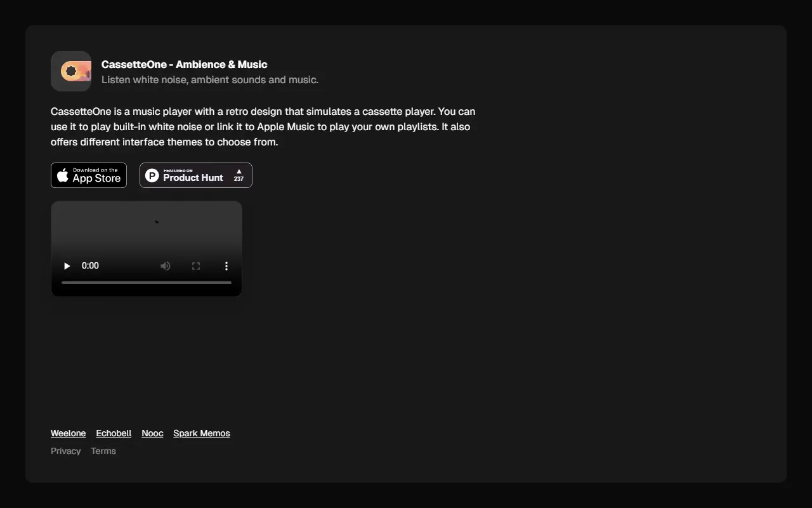Mute the video using the speaker icon
The height and width of the screenshot is (508, 812).
click(x=166, y=266)
